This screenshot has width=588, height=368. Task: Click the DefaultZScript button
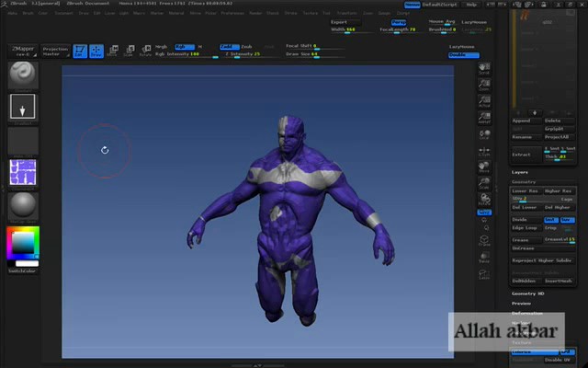(x=440, y=5)
